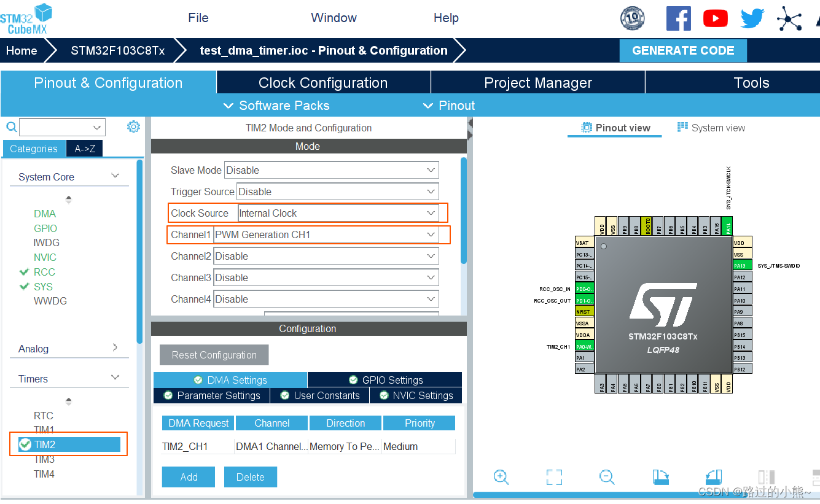Select the PD1-O pin labeled RCC_OSC_OUT
820x504 pixels.
(x=584, y=300)
